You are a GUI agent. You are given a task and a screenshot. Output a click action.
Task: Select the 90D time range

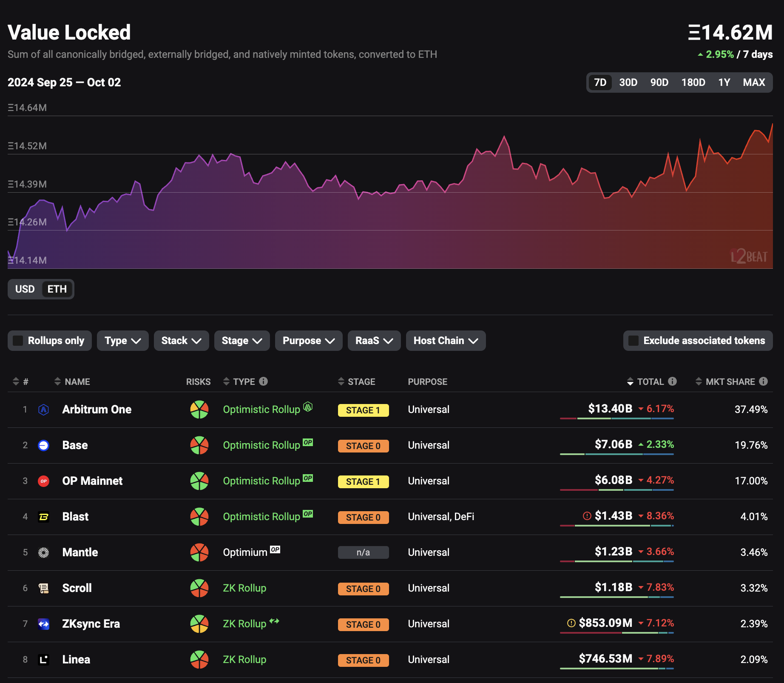[659, 83]
